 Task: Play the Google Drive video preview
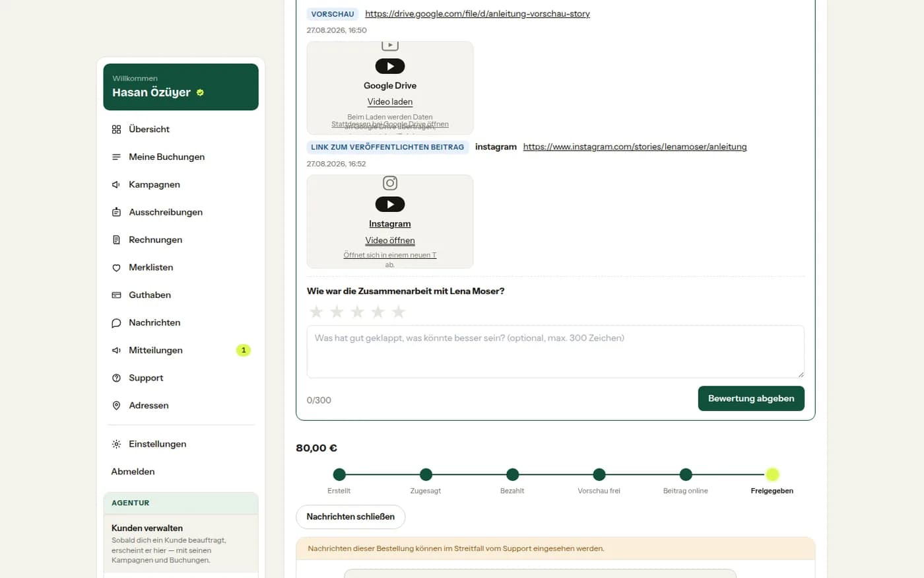390,66
